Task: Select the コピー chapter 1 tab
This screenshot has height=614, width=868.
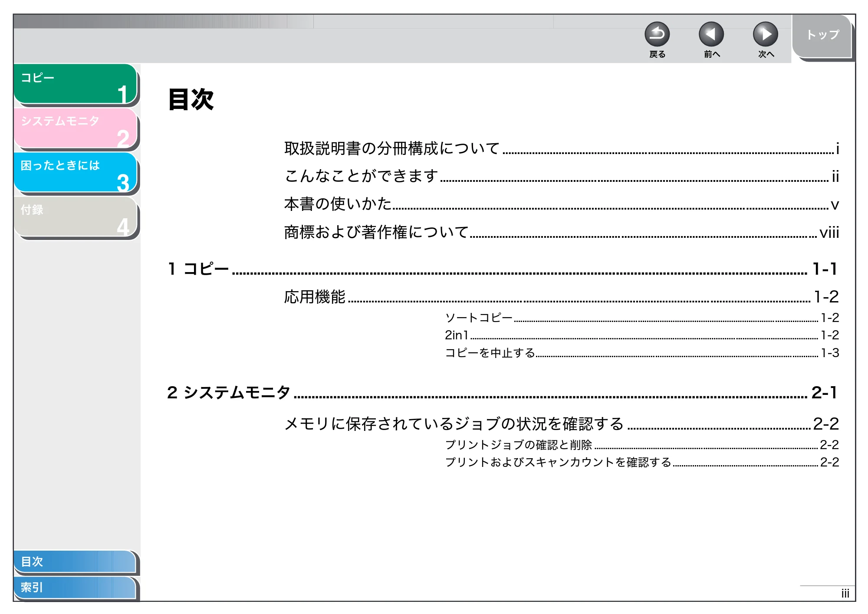Action: 76,84
